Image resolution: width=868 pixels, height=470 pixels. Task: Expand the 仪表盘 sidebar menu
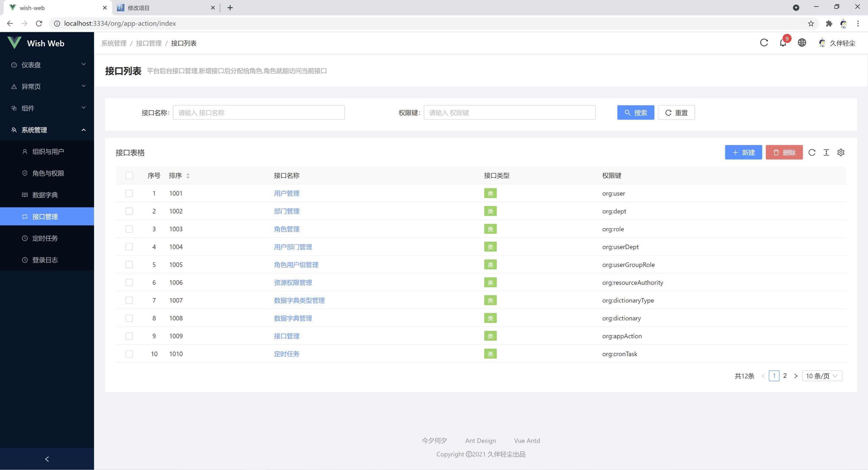(x=47, y=65)
